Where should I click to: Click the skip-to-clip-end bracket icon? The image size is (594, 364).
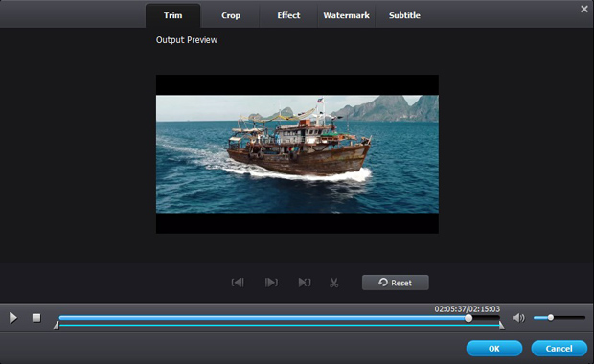(305, 283)
